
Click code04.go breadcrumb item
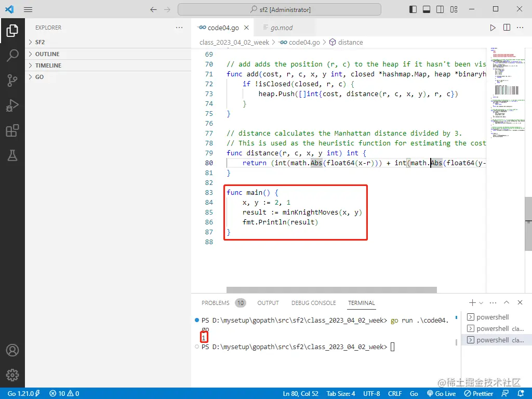click(300, 42)
